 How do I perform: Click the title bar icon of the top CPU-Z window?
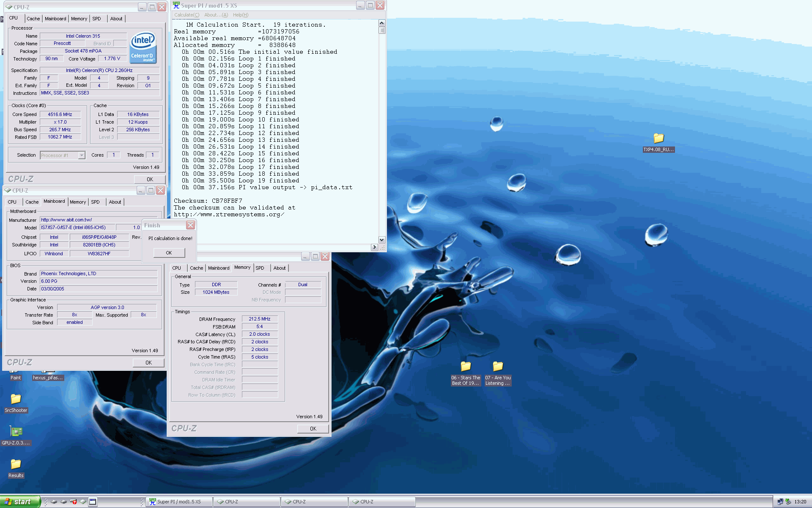9,7
